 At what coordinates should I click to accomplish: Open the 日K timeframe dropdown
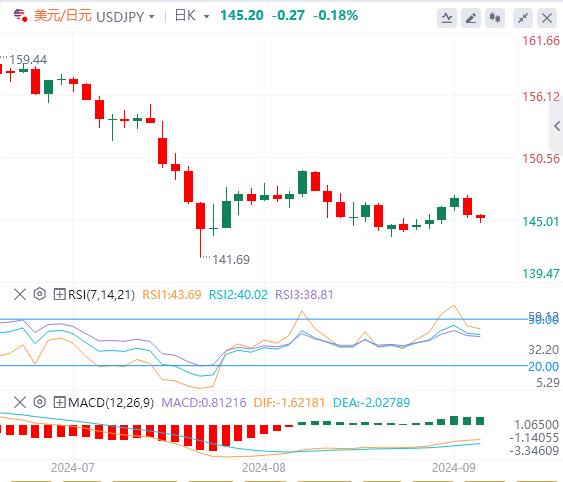pos(192,16)
